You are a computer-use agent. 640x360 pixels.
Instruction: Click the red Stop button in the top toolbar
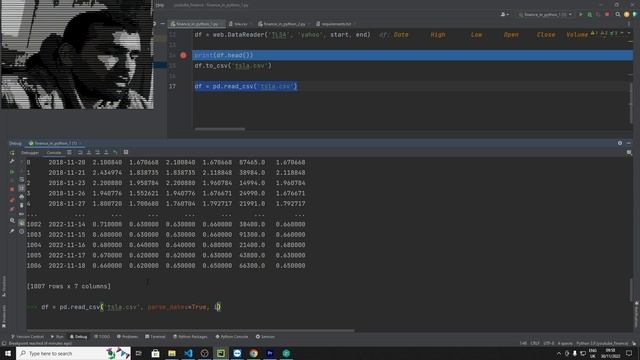pyautogui.click(x=607, y=14)
